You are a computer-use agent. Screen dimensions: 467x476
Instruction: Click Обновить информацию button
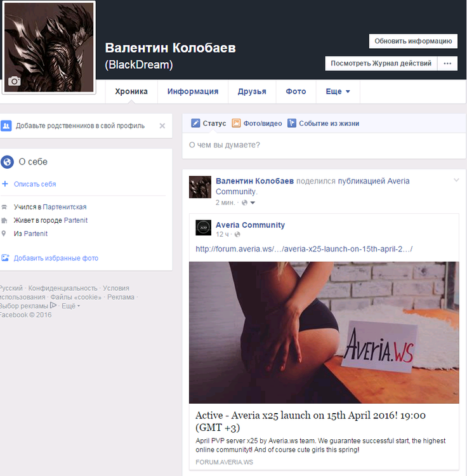(413, 41)
